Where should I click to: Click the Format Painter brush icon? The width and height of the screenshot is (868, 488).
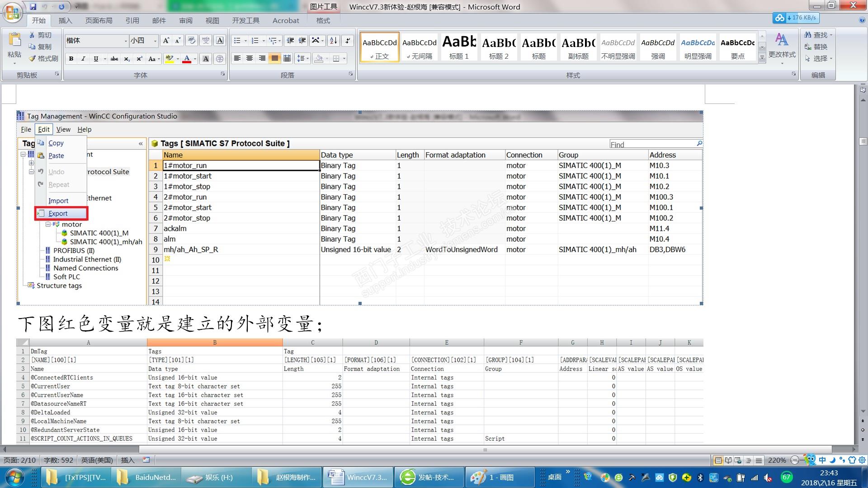[x=32, y=58]
